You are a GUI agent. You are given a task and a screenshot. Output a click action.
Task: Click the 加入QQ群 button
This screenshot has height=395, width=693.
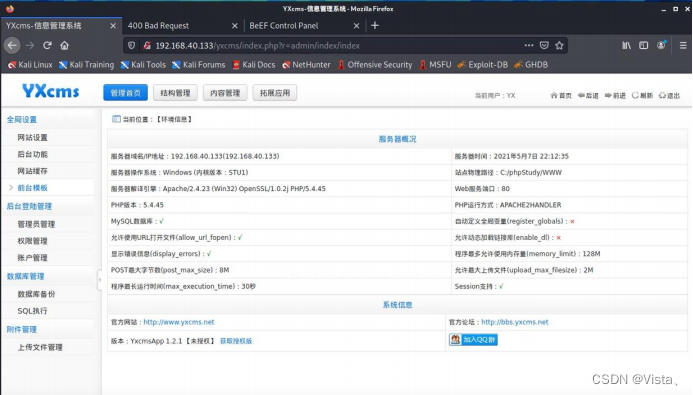(x=473, y=339)
